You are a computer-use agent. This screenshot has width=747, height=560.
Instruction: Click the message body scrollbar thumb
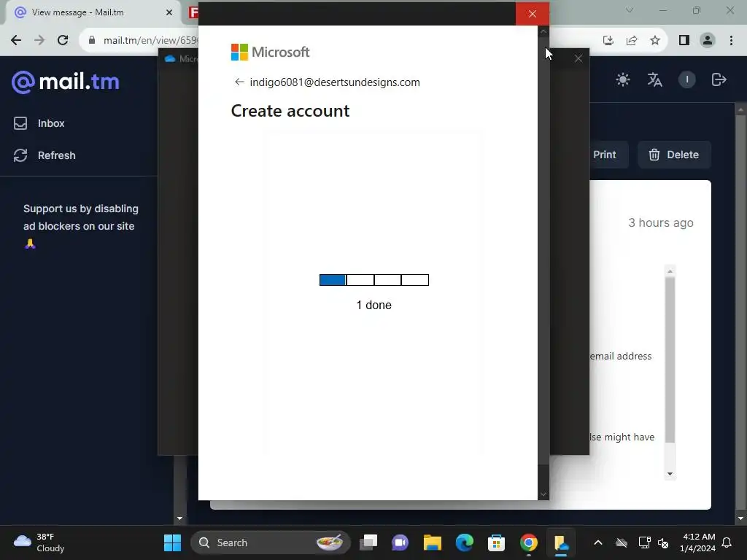pyautogui.click(x=670, y=359)
